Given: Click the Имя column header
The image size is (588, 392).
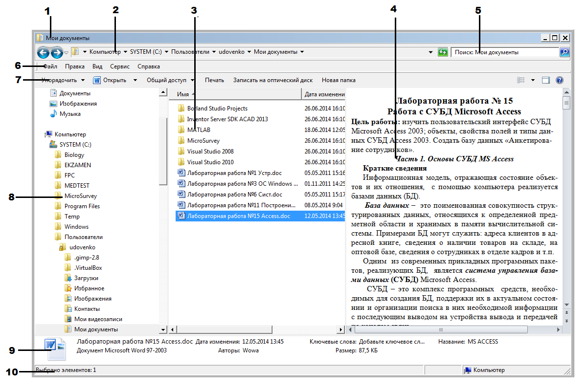Looking at the screenshot, I should coord(235,94).
